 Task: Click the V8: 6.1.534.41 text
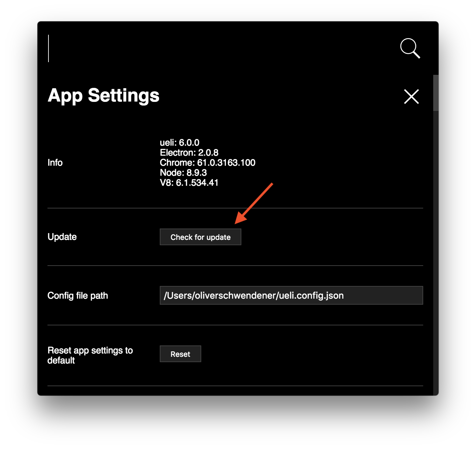click(189, 183)
